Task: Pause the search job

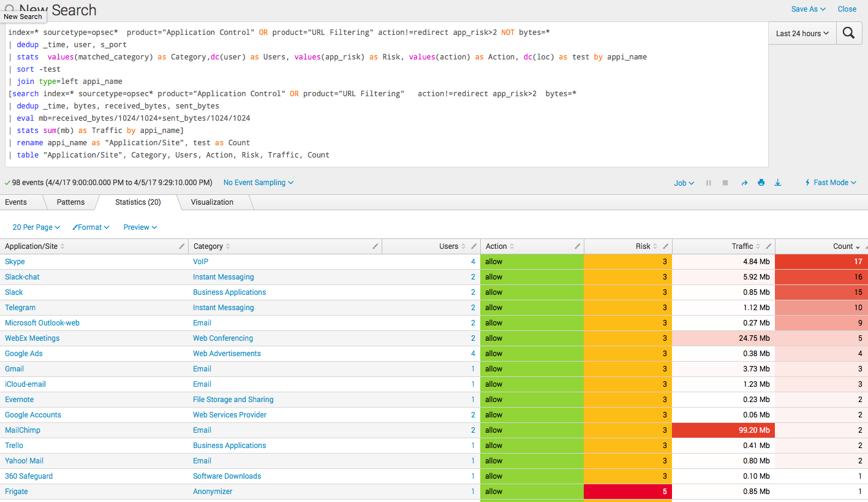Action: coord(709,183)
